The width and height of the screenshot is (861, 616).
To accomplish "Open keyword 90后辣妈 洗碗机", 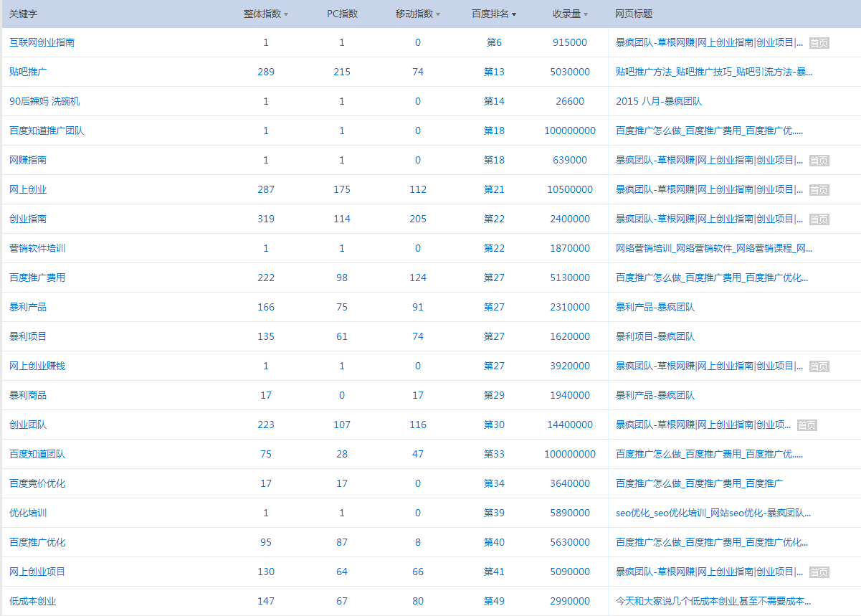I will tap(44, 101).
